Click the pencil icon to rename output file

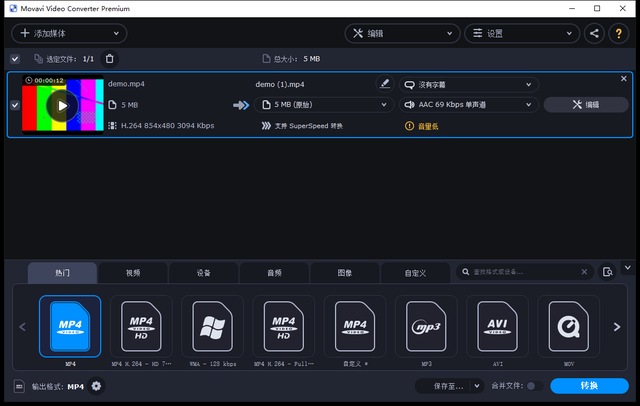click(x=384, y=84)
